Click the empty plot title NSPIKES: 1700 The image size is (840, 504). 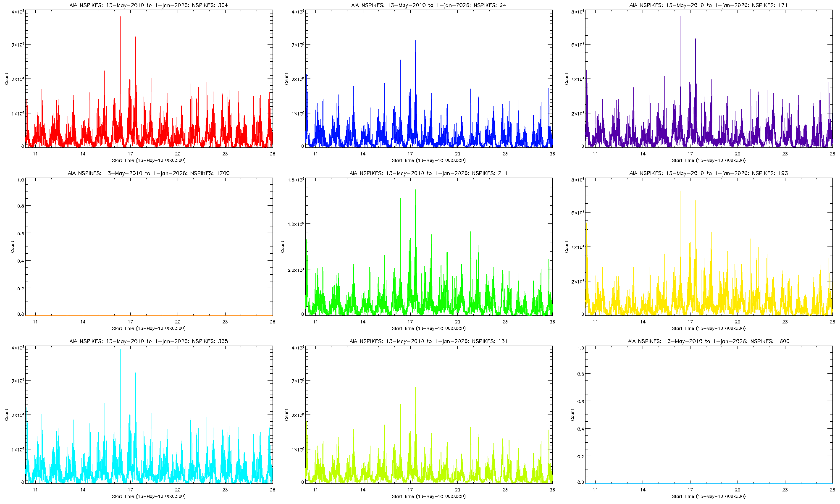coord(149,173)
